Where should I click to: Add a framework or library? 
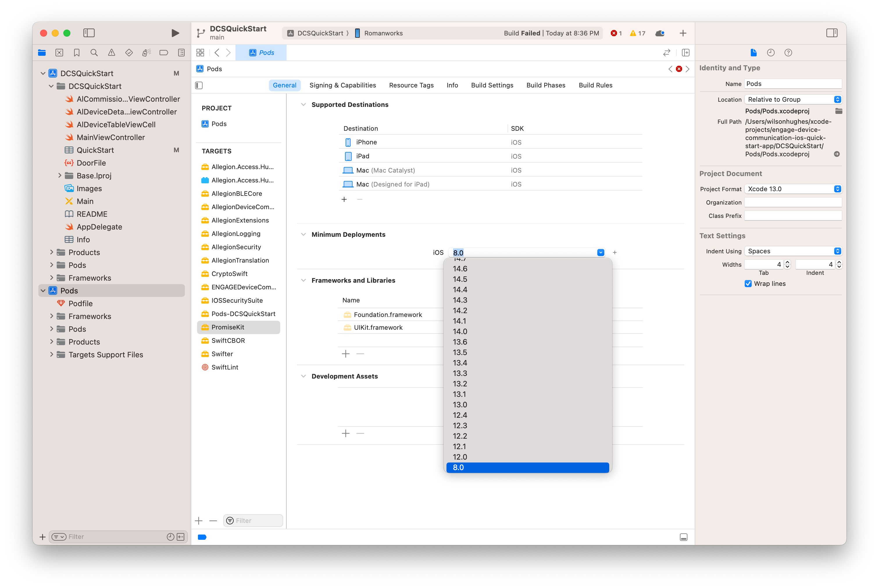pyautogui.click(x=346, y=354)
